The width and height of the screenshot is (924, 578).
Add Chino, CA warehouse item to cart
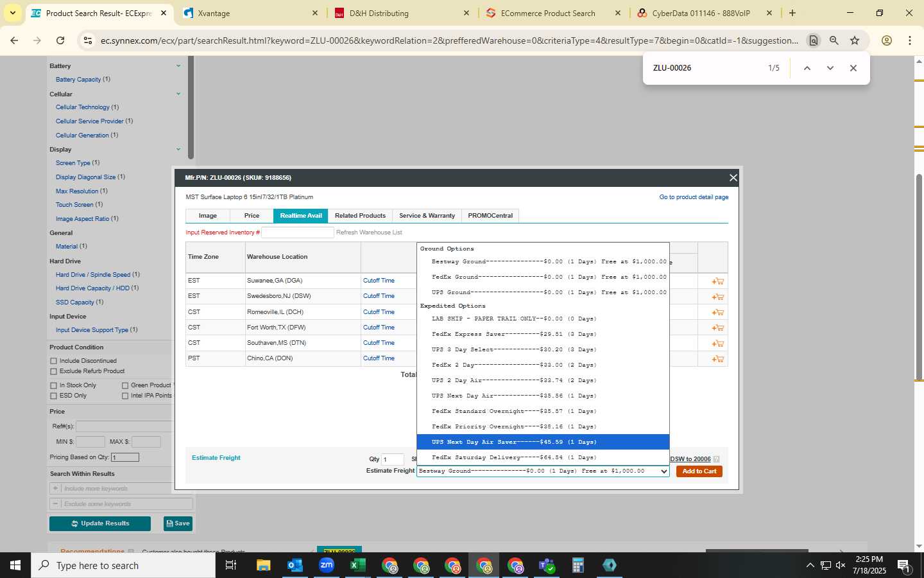(x=717, y=359)
